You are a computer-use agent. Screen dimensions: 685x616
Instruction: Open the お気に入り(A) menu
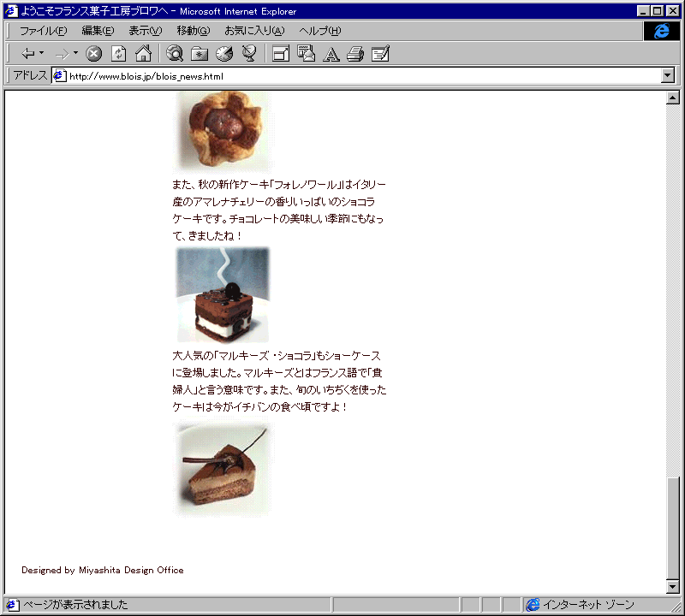point(254,31)
